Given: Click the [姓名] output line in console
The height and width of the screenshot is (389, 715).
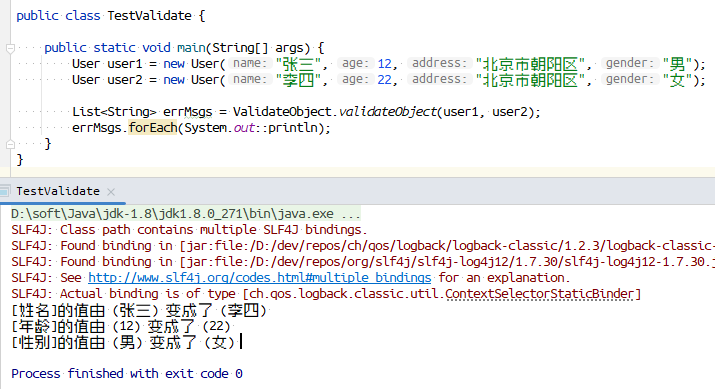Looking at the screenshot, I should 139,311.
